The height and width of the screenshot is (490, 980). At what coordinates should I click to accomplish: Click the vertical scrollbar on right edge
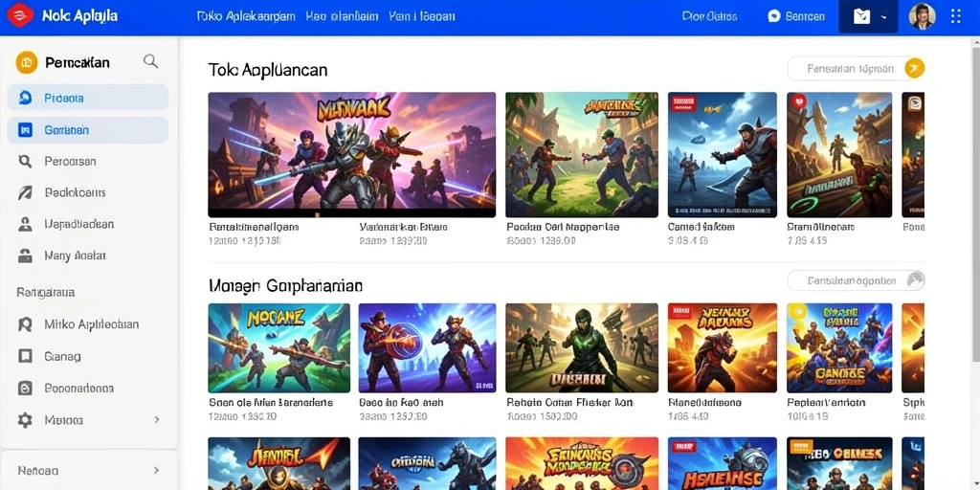click(x=975, y=207)
